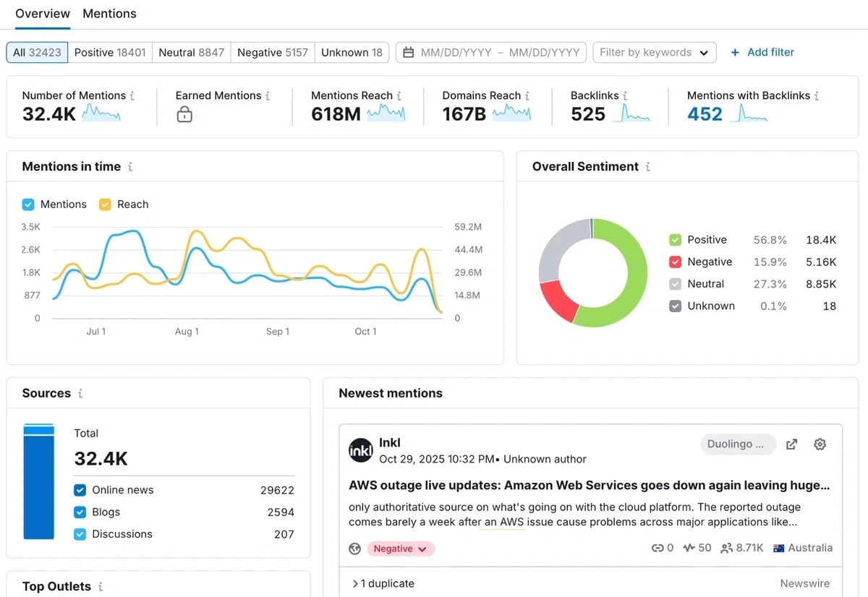This screenshot has height=597, width=868.
Task: Filter by Positive 18401 mentions
Action: 110,53
